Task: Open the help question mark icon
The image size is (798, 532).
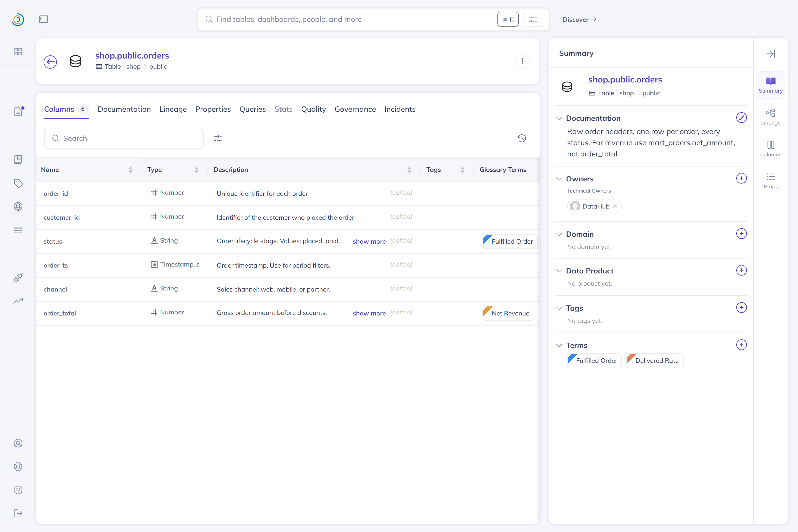Action: 18,490
